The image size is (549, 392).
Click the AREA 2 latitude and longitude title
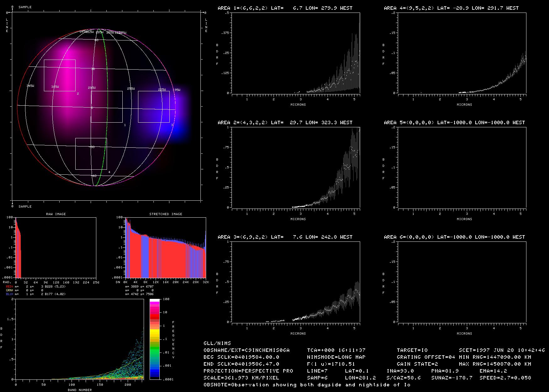pyautogui.click(x=285, y=123)
